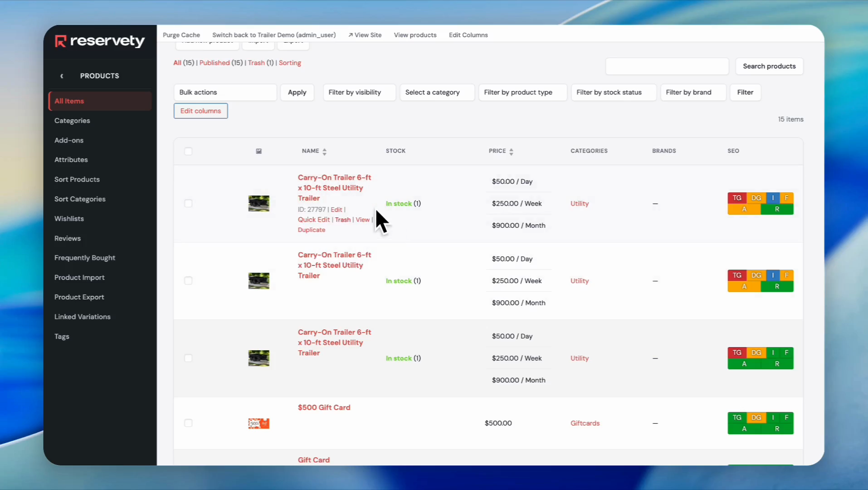Click Purge Cache in top bar
Viewport: 868px width, 490px height.
[x=181, y=35]
